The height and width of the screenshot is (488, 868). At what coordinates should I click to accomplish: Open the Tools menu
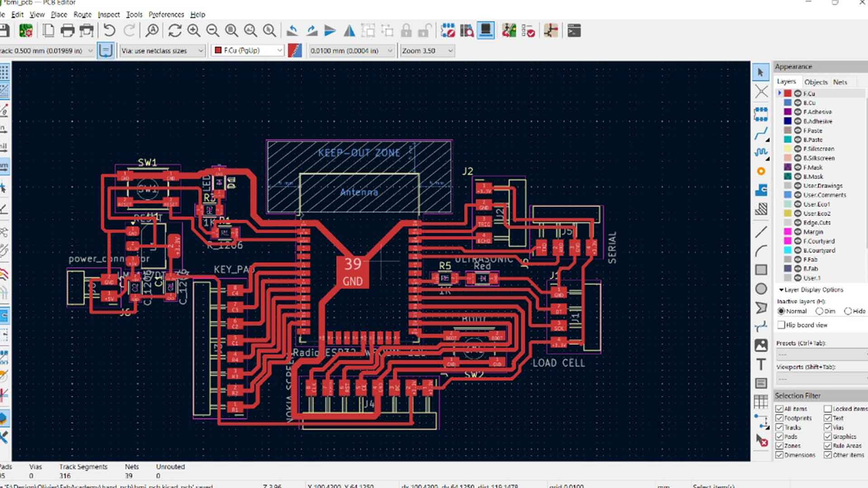134,14
